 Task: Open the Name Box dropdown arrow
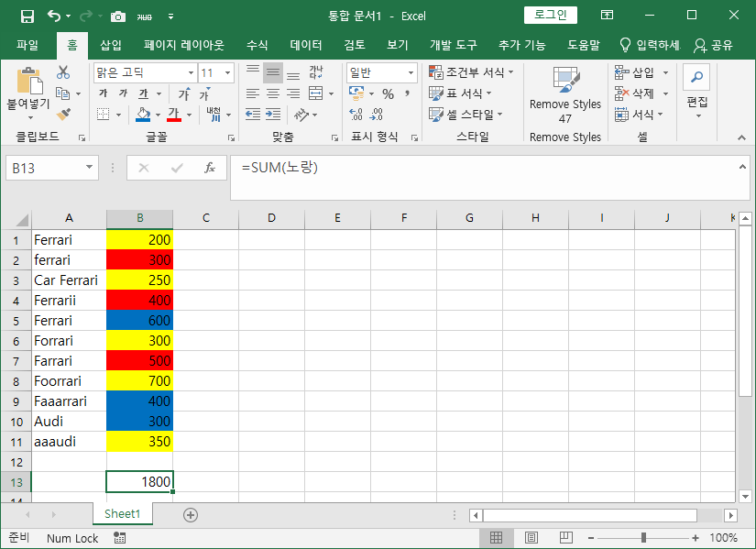tap(89, 168)
